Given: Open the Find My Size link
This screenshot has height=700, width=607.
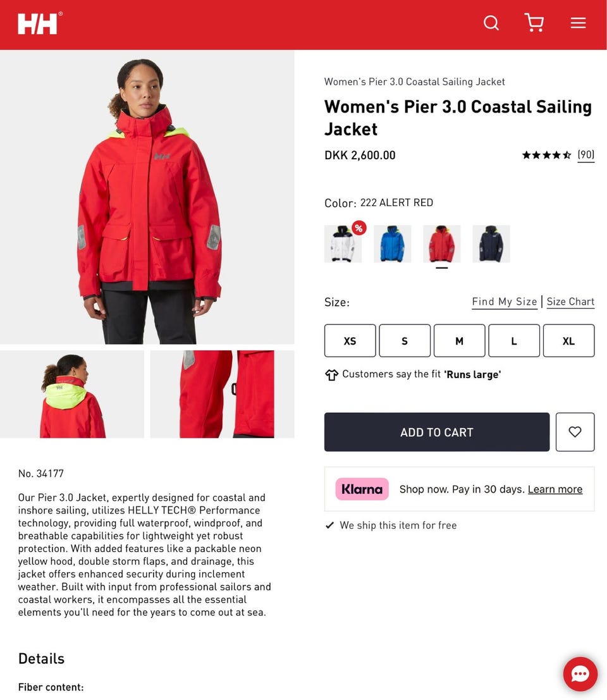Looking at the screenshot, I should (505, 302).
